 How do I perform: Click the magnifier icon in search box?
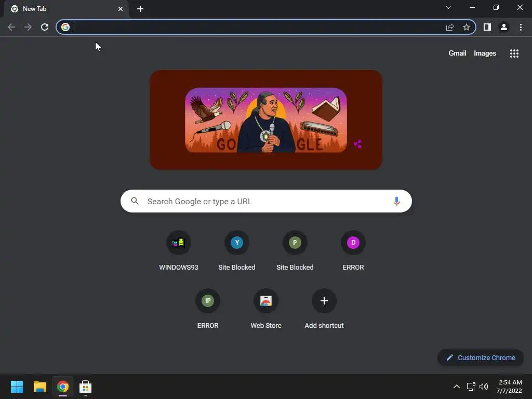tap(135, 201)
